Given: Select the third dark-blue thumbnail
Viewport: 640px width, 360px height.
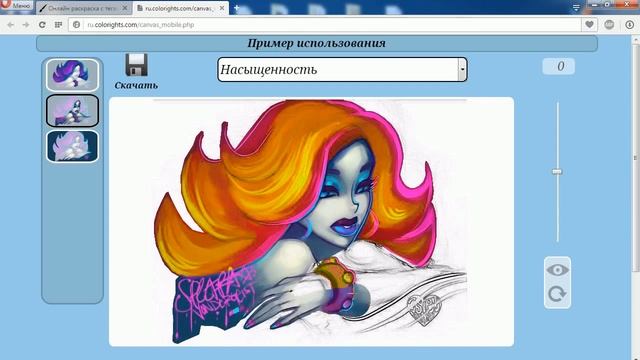Looking at the screenshot, I should tap(72, 146).
